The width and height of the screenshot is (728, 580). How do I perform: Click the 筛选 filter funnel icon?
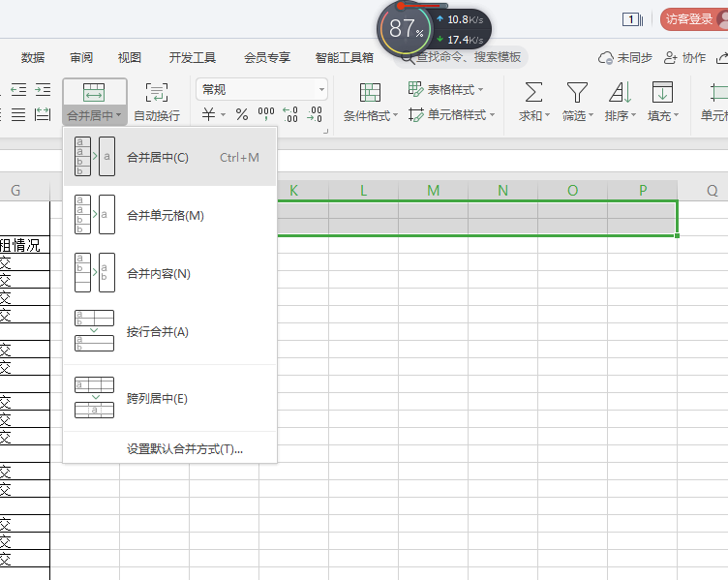[577, 92]
